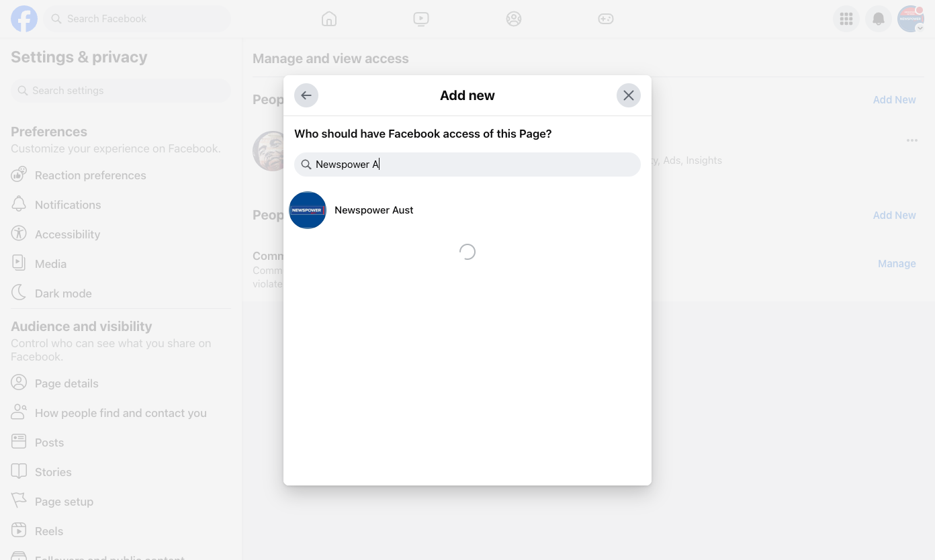Click the Search Facebook field
935x560 pixels.
pos(138,19)
